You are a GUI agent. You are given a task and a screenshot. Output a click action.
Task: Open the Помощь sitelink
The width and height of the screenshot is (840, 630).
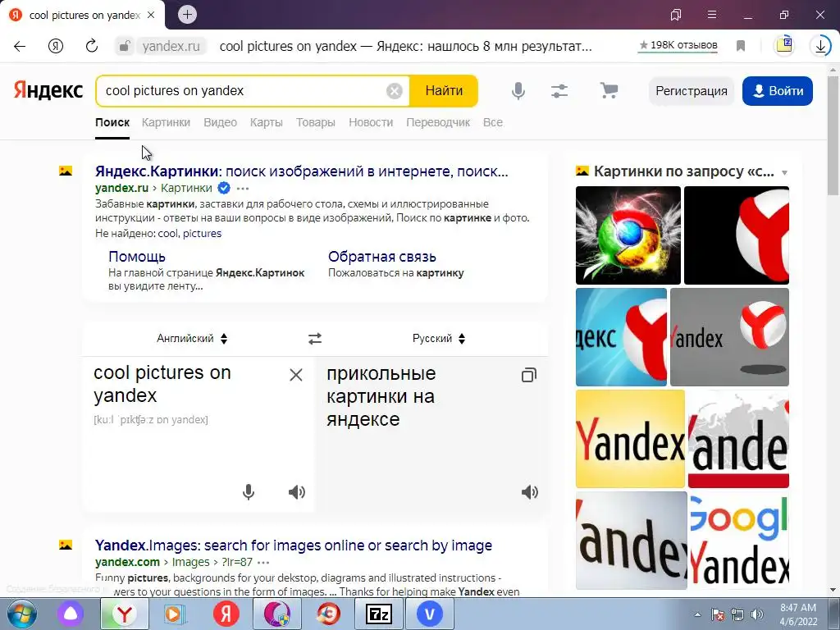[137, 257]
